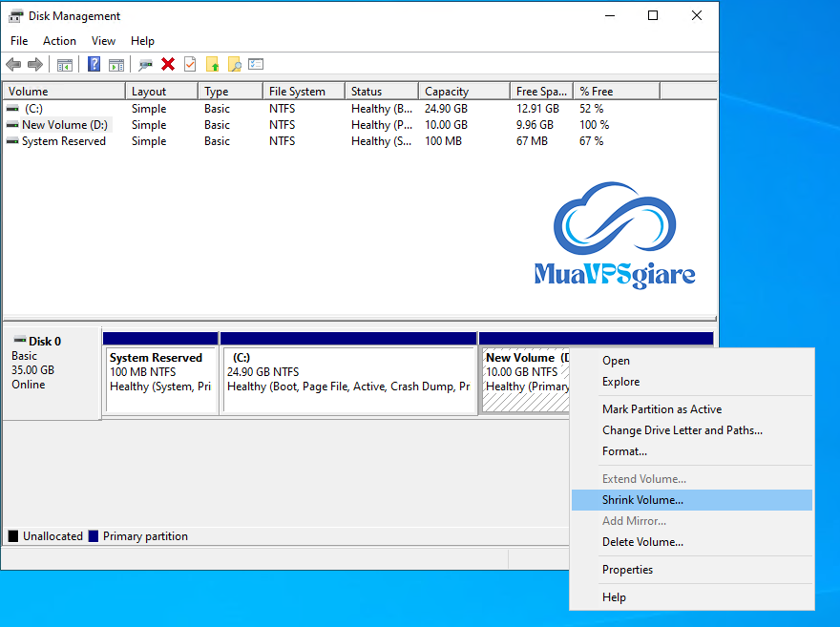Viewport: 840px width, 627px height.
Task: Open the Action menu
Action: [59, 41]
